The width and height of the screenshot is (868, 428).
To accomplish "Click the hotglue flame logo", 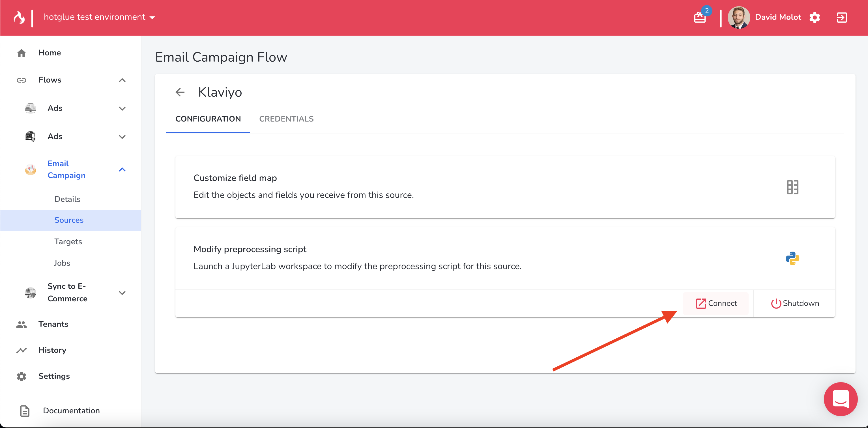I will tap(19, 18).
